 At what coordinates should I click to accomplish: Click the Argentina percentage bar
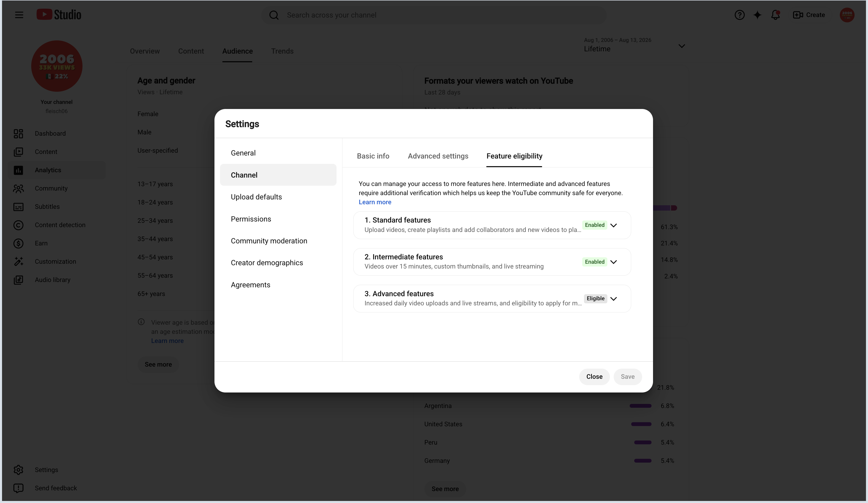[x=640, y=406]
